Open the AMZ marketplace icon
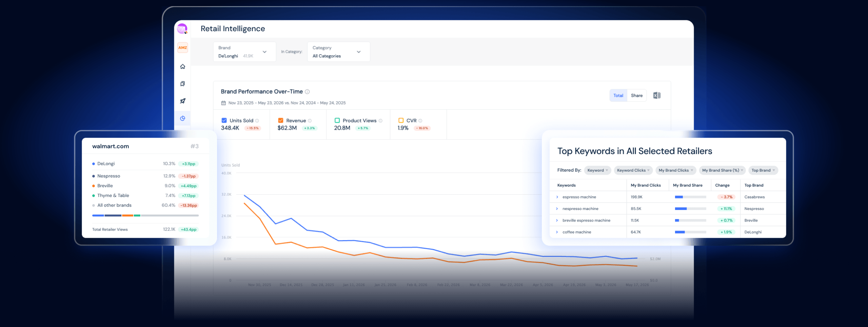This screenshot has width=868, height=327. coord(182,47)
